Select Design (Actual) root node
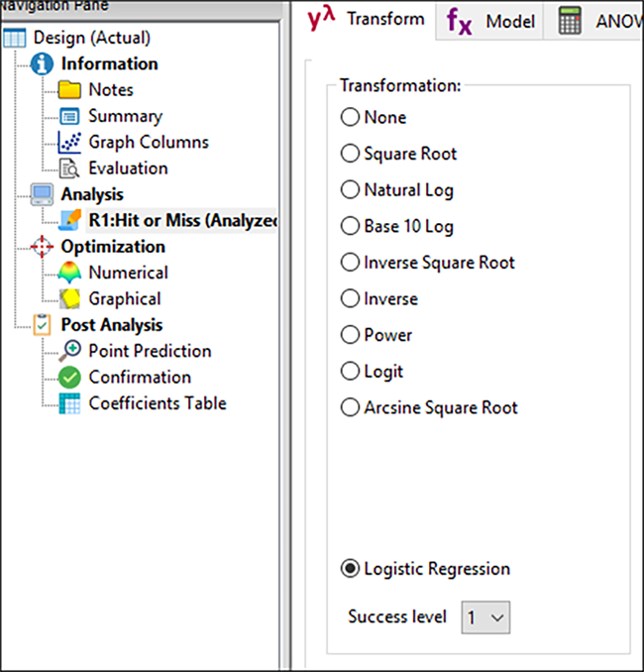Image resolution: width=644 pixels, height=672 pixels. tap(91, 38)
